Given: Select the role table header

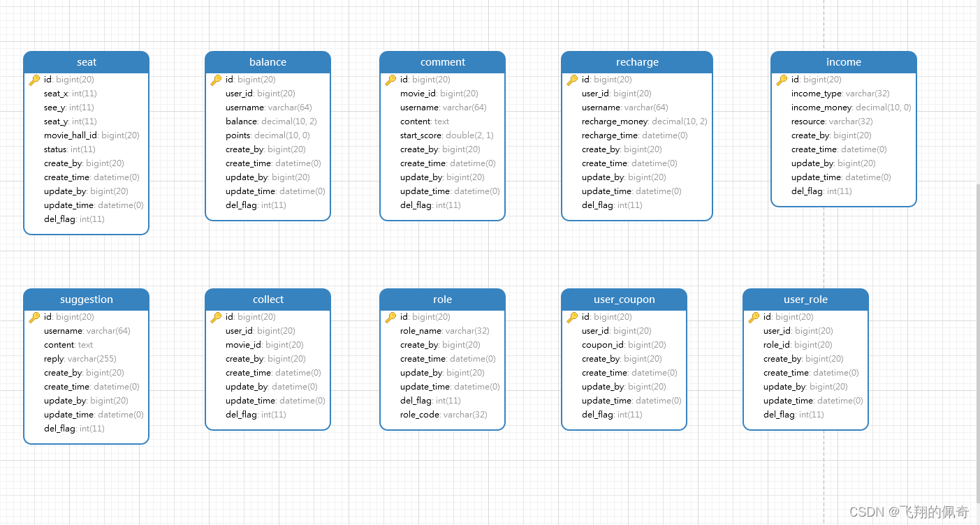Looking at the screenshot, I should click(443, 300).
